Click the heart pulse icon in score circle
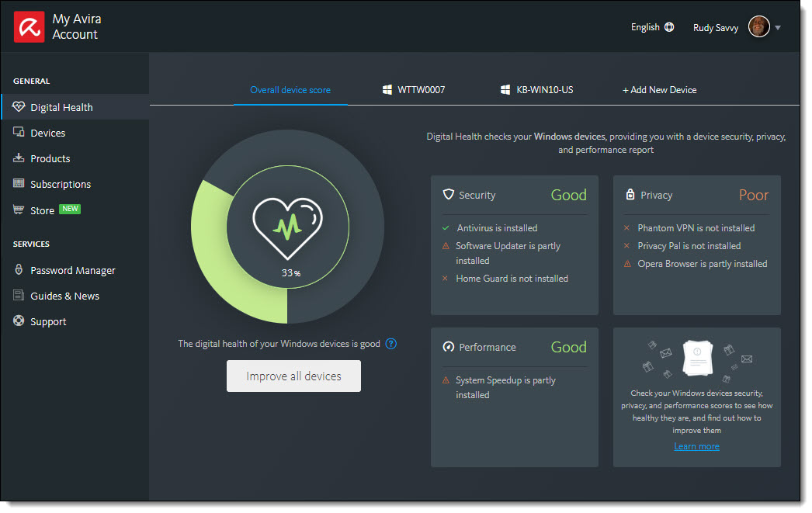This screenshot has width=812, height=513. click(x=287, y=227)
